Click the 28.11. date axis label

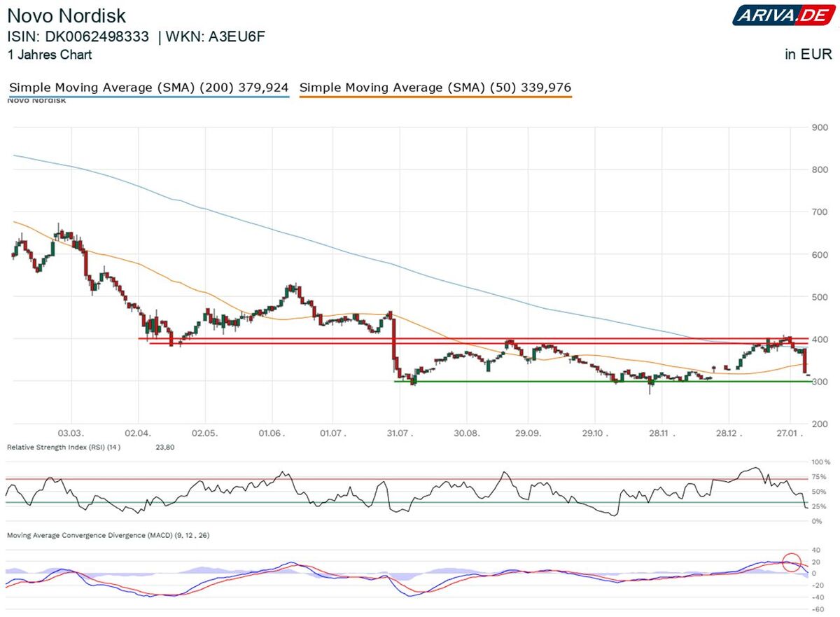point(661,434)
